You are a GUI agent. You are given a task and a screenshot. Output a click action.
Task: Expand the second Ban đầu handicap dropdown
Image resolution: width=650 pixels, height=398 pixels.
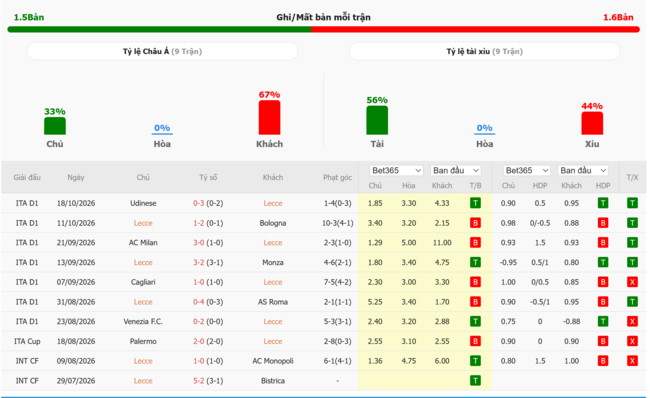click(x=582, y=170)
